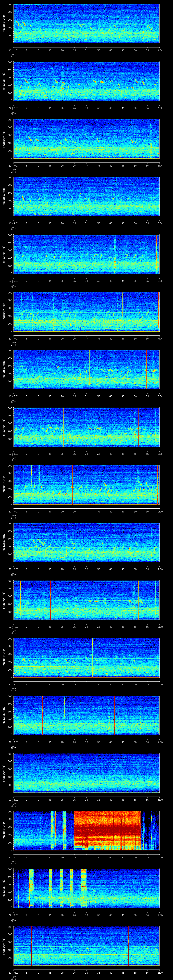The width and height of the screenshot is (173, 980).
Task: Click the spectrogram panel starting at 22:04:00
Action: point(87,196)
